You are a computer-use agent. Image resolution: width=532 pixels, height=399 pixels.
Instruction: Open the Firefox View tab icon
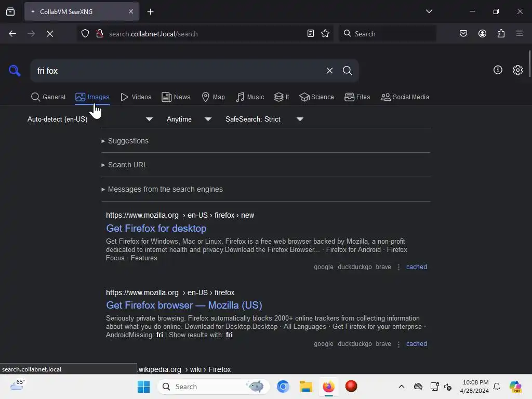10,11
